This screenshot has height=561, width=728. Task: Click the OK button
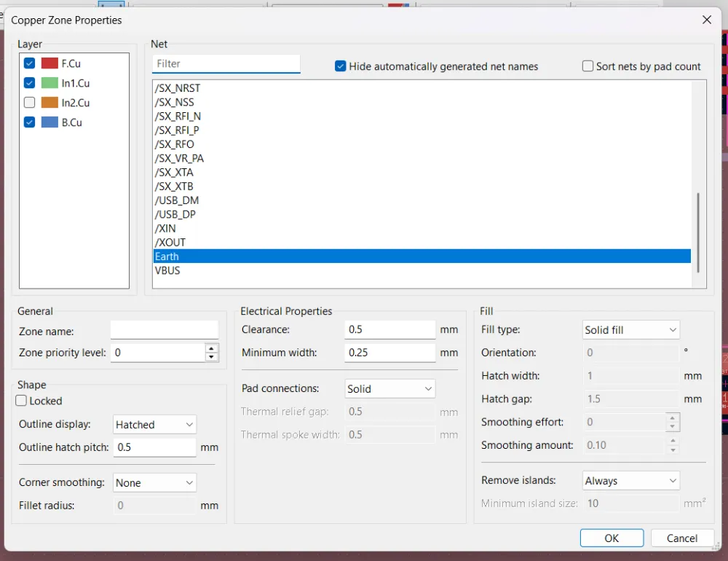coord(612,538)
